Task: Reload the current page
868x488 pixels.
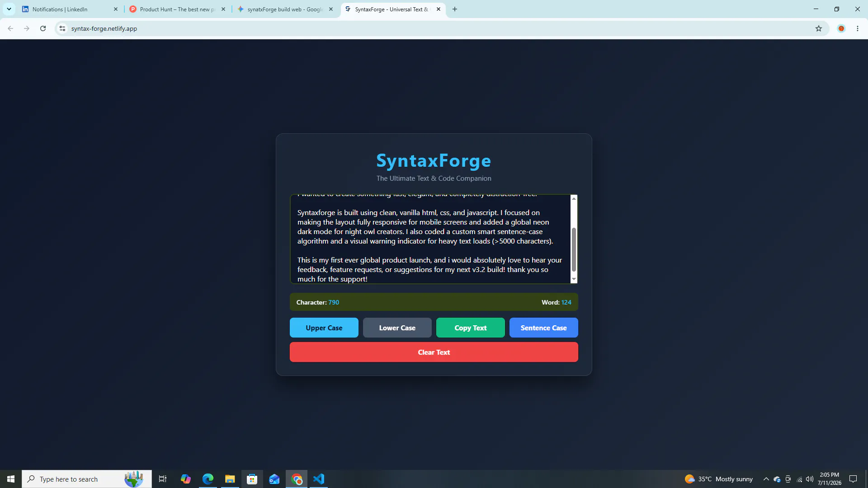Action: click(x=43, y=28)
